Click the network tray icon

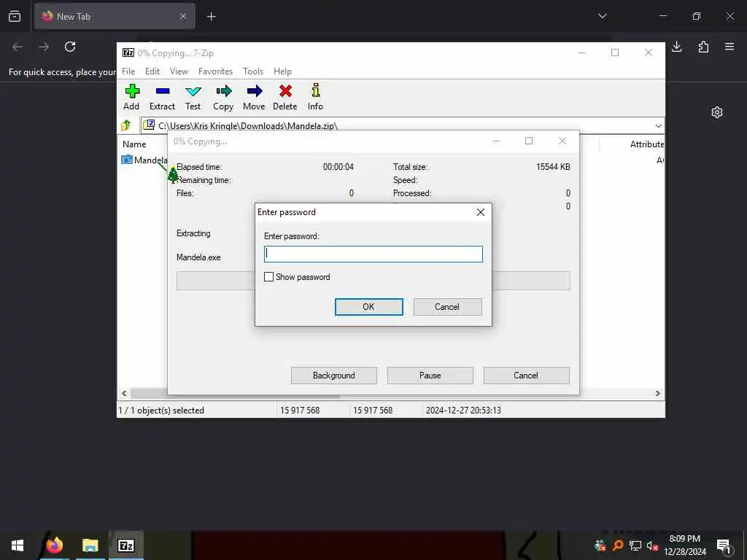point(635,545)
